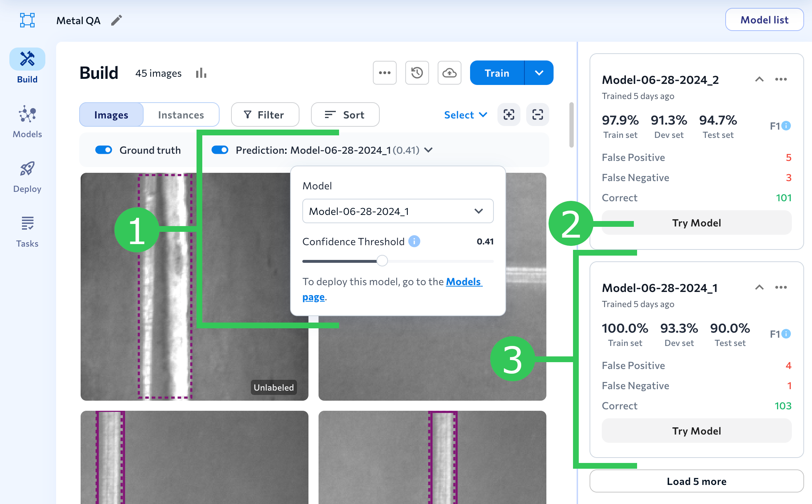This screenshot has width=812, height=504.
Task: Open the dataset history snapshot icon
Action: 417,73
